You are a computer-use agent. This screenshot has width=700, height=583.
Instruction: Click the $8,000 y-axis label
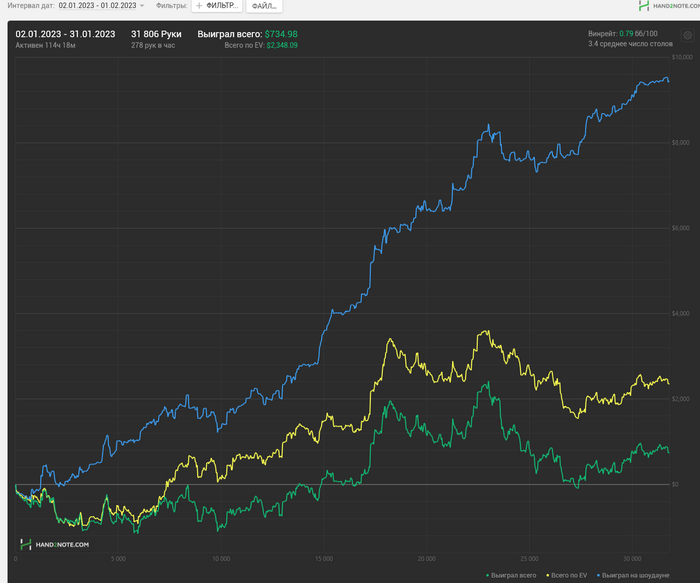(x=681, y=142)
